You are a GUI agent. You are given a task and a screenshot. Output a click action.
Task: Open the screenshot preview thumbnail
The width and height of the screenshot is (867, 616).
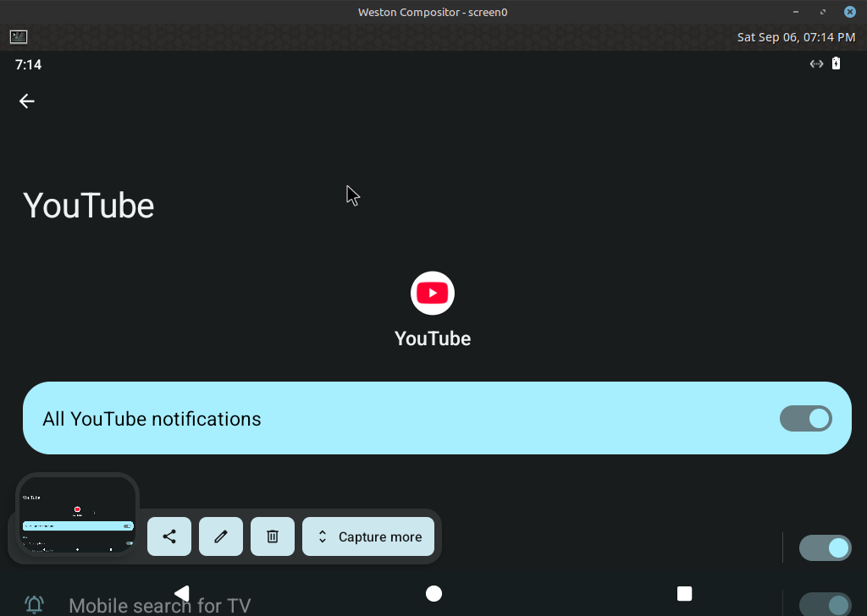pyautogui.click(x=77, y=516)
